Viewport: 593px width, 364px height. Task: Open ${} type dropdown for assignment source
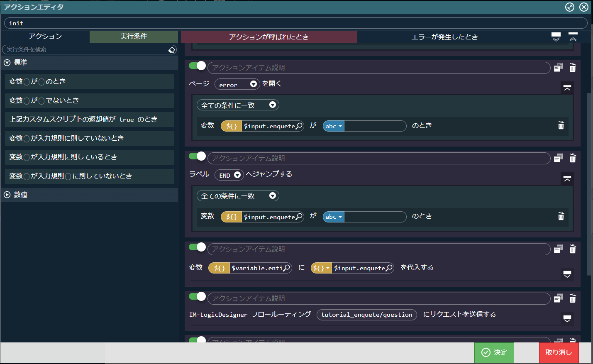(x=321, y=268)
